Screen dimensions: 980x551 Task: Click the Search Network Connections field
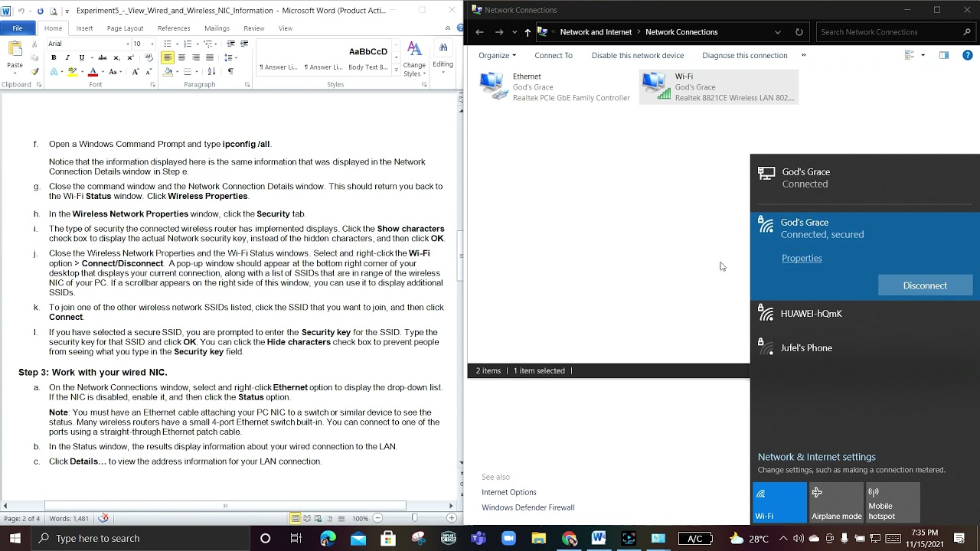click(895, 32)
